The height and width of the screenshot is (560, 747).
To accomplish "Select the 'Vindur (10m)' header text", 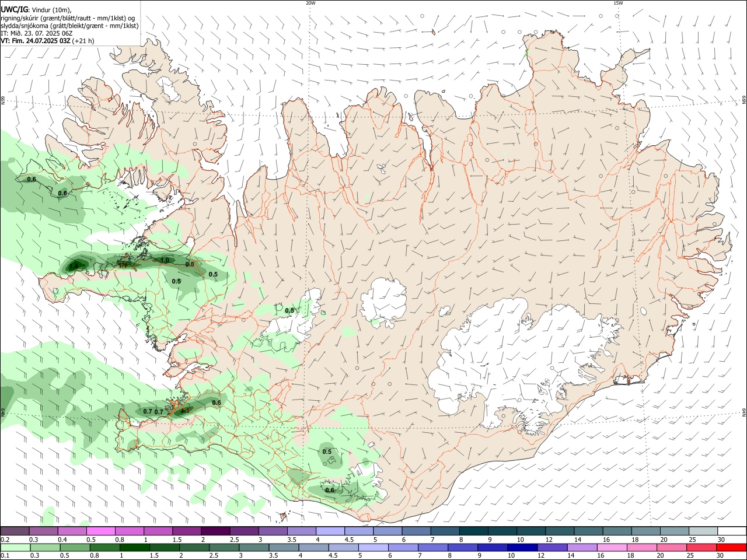I will tap(51, 9).
